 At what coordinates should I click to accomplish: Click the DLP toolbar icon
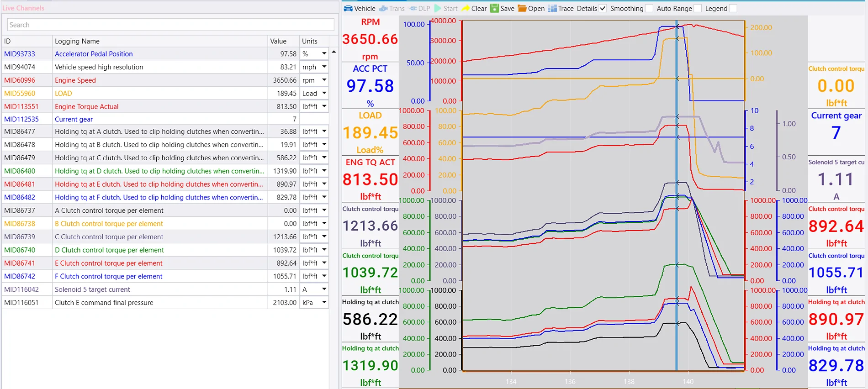coord(413,8)
